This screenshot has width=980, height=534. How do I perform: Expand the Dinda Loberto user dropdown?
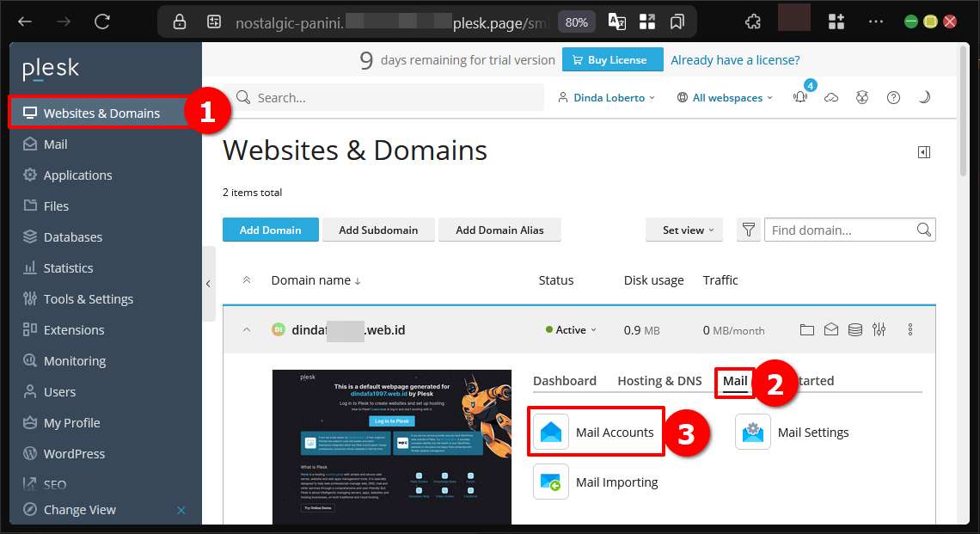[606, 98]
